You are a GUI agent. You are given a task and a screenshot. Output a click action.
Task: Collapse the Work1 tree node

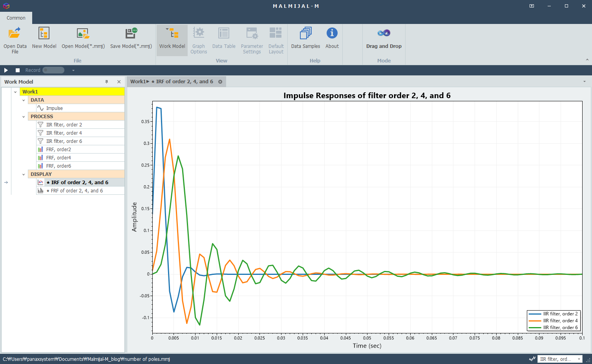click(15, 92)
